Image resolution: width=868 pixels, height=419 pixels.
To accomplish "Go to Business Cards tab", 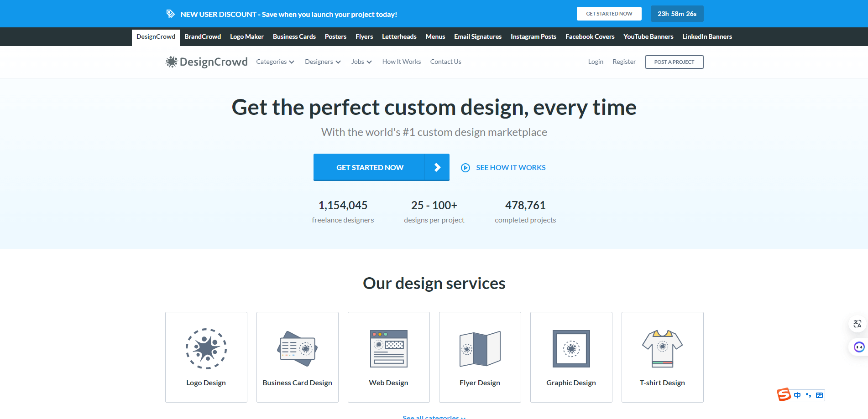I will (294, 37).
